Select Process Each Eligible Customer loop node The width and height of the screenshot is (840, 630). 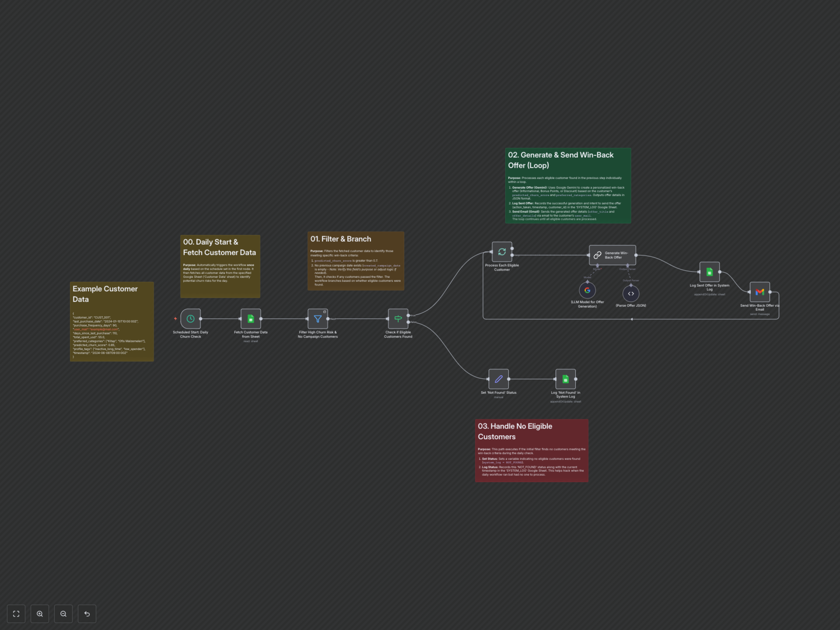(x=502, y=252)
